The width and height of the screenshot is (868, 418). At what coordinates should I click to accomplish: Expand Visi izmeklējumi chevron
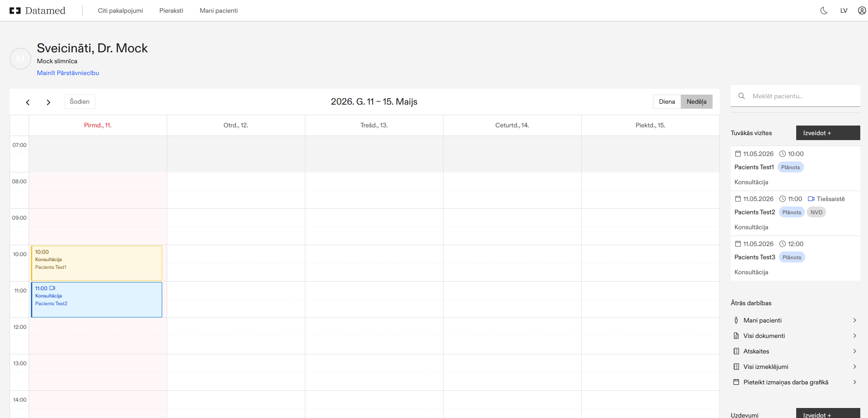[x=854, y=367]
